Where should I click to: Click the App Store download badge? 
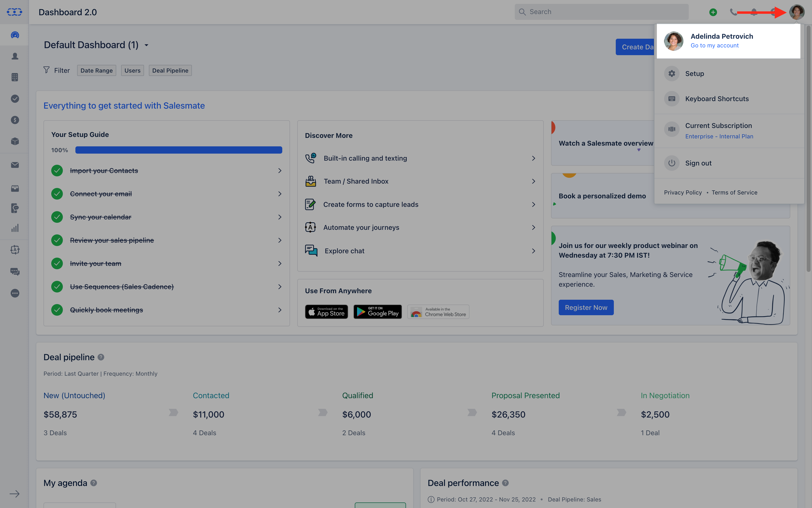(326, 312)
